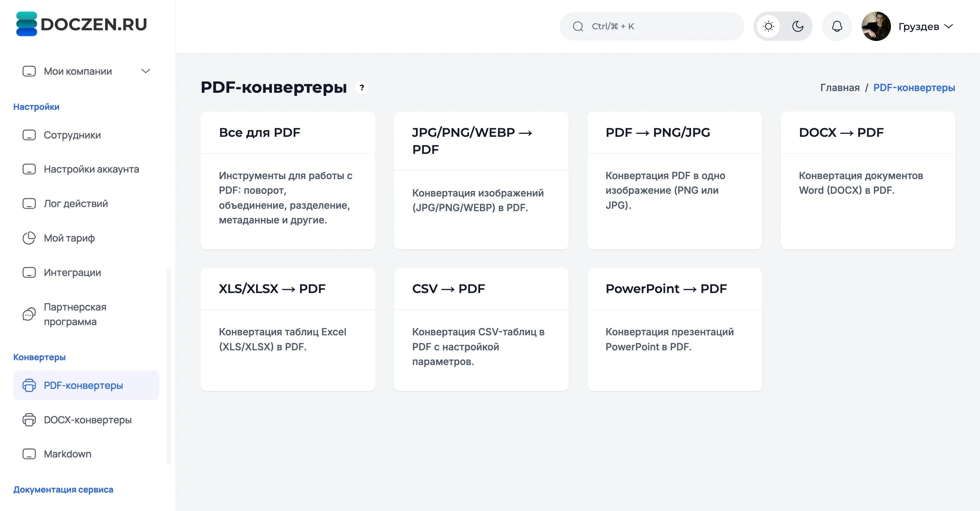Click the Сотрудники sidebar icon
The height and width of the screenshot is (511, 980).
29,135
